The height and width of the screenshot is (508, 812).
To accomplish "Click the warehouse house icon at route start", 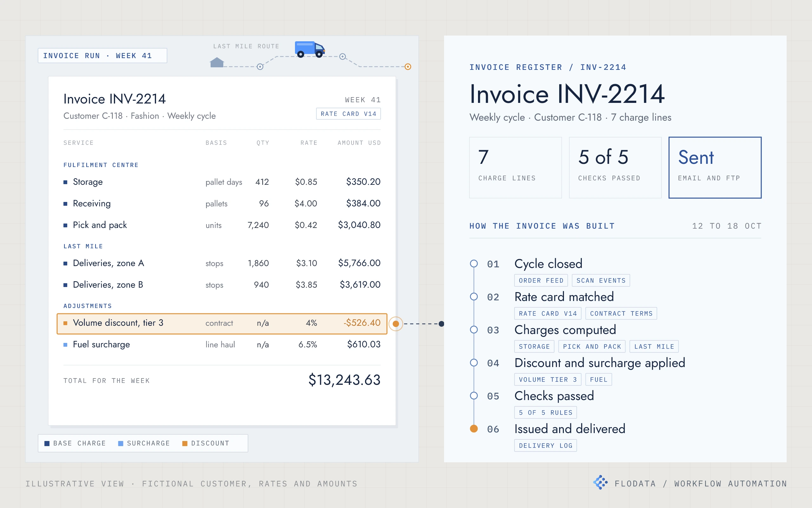I will coord(217,62).
